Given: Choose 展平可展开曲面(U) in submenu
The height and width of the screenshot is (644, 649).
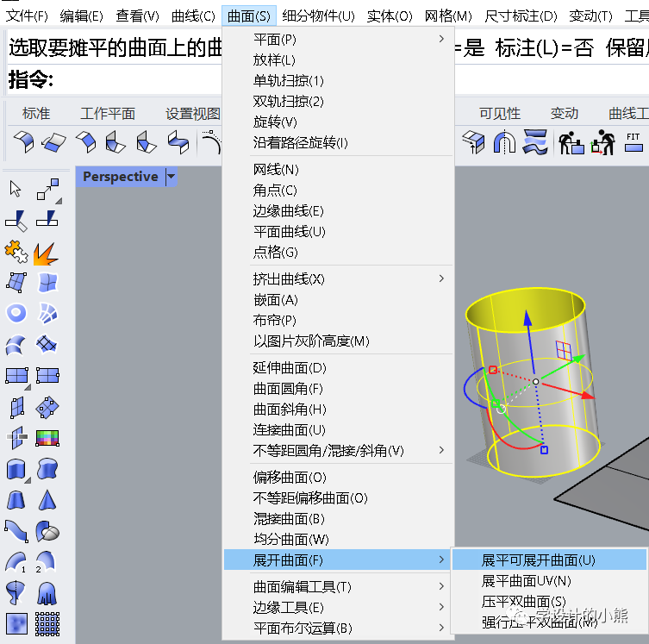Looking at the screenshot, I should (x=549, y=560).
